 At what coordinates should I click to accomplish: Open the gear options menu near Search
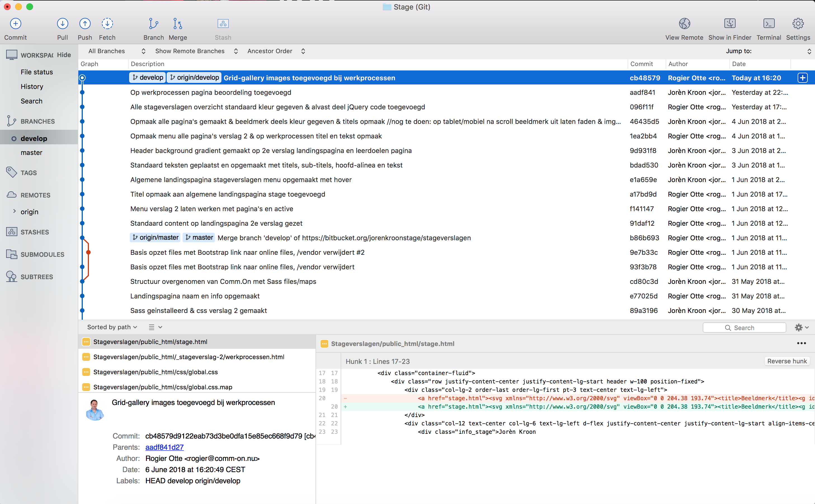[801, 327]
